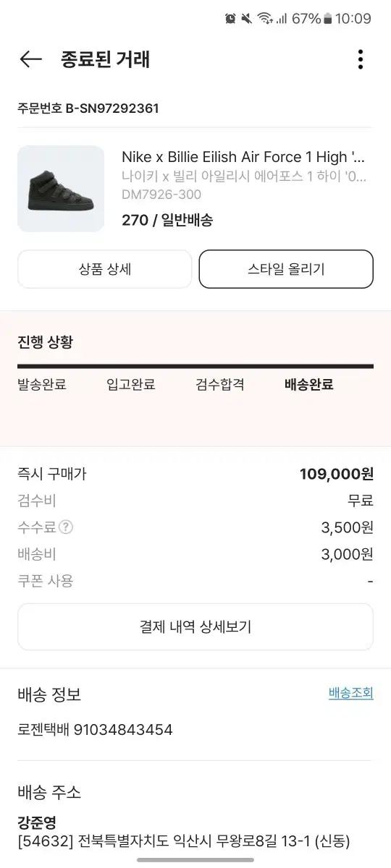This screenshot has height=868, width=391.
Task: Open 결제 내역 상세보기
Action: (195, 626)
